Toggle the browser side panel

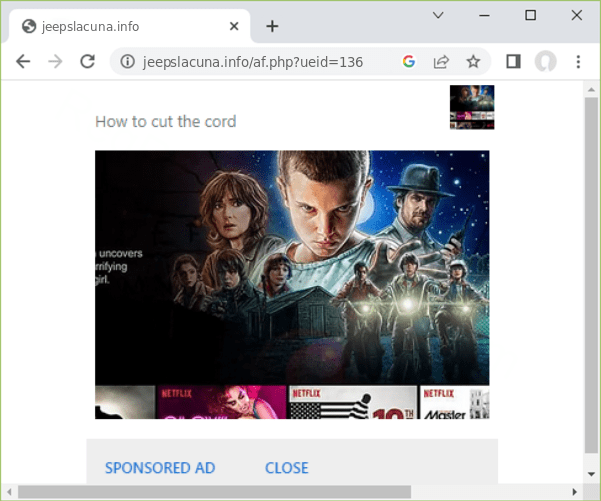(x=513, y=62)
